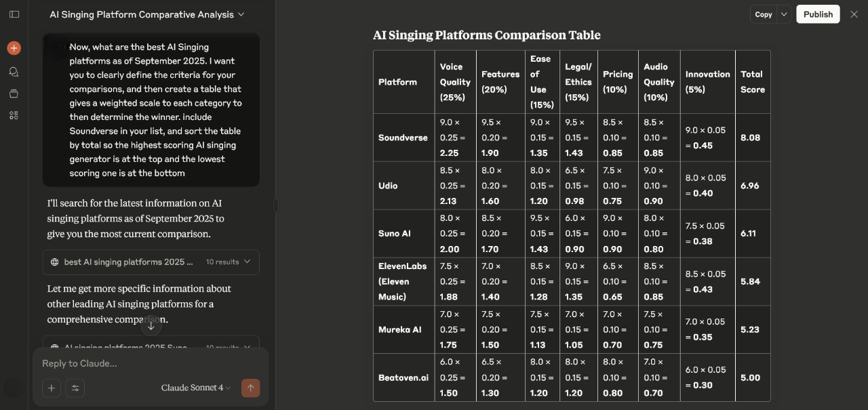Click the Publish button
Image resolution: width=868 pixels, height=410 pixels.
click(818, 14)
